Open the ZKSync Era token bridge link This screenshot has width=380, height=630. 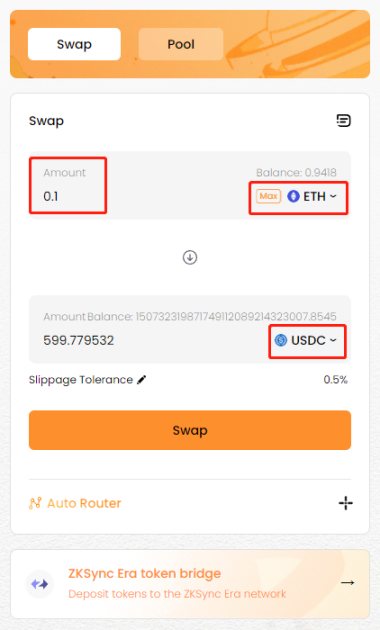point(190,584)
